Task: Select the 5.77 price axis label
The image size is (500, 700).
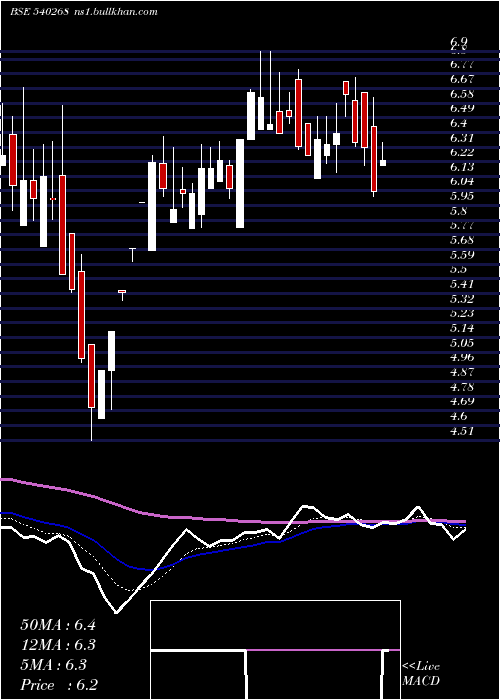Action: click(x=462, y=225)
